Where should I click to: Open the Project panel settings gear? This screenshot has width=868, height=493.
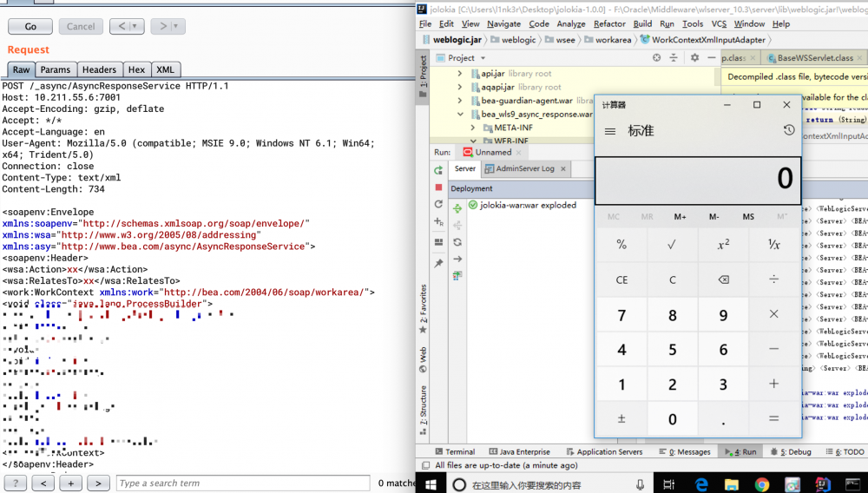point(694,58)
